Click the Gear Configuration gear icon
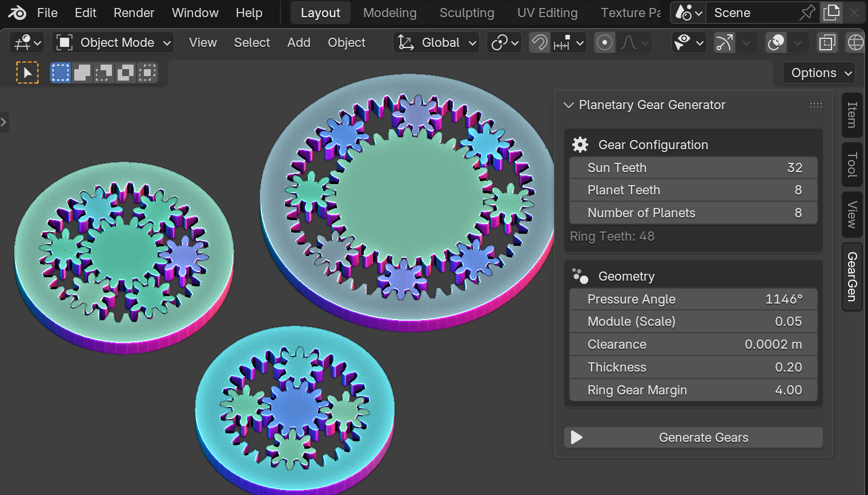 click(580, 145)
